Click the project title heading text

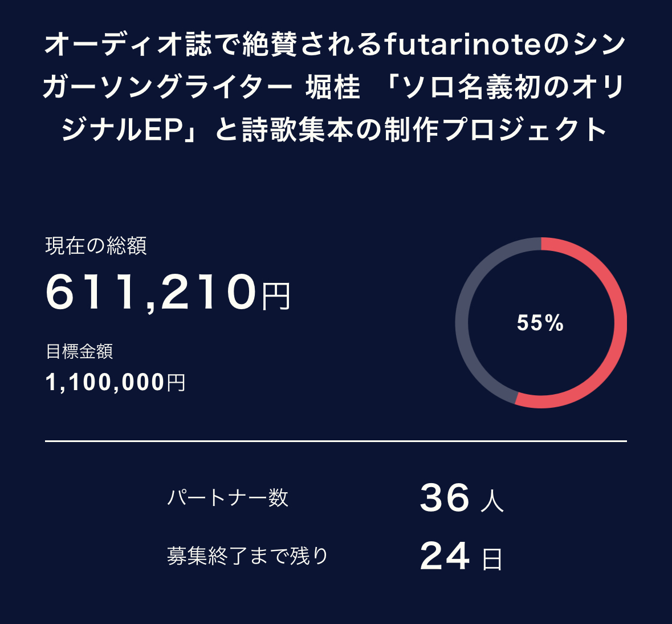point(335,87)
